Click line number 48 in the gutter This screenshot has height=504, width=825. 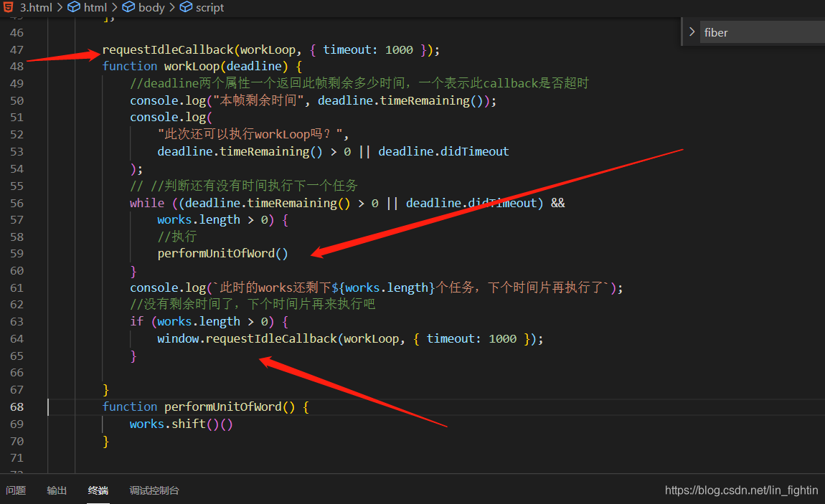[x=16, y=66]
